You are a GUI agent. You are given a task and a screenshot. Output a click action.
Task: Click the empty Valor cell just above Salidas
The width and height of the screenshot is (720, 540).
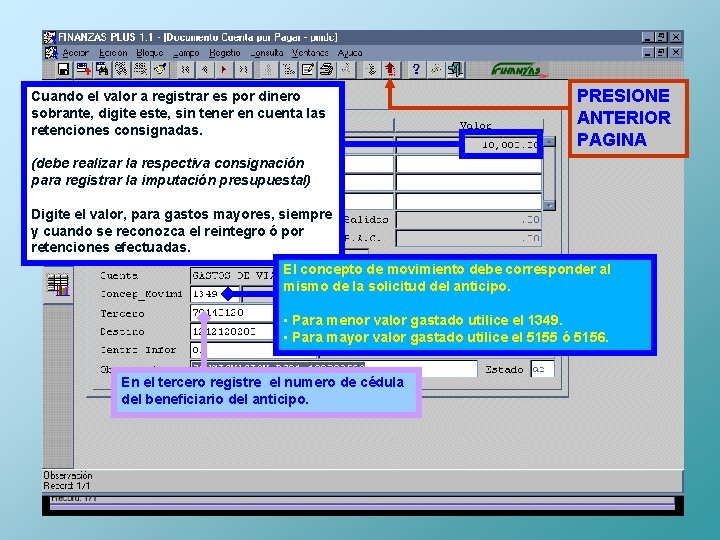pos(469,202)
